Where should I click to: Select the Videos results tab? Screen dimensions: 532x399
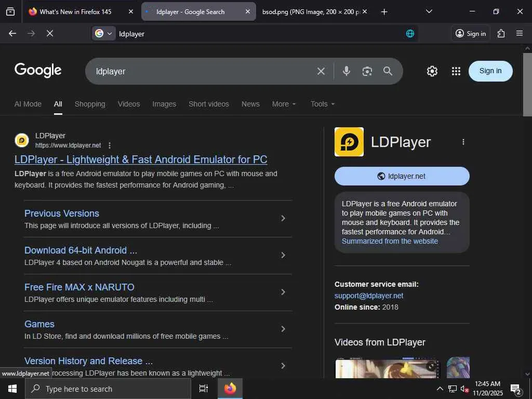tap(129, 104)
